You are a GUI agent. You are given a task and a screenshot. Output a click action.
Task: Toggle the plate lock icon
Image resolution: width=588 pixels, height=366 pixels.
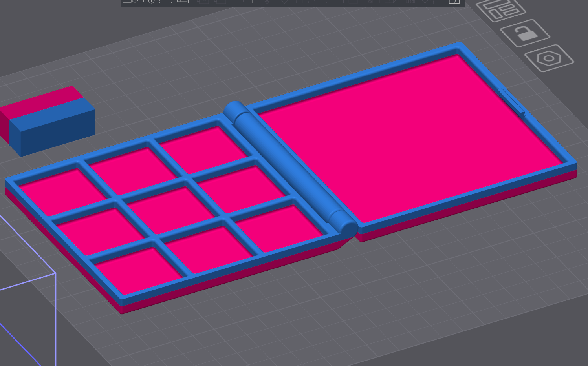tap(525, 33)
